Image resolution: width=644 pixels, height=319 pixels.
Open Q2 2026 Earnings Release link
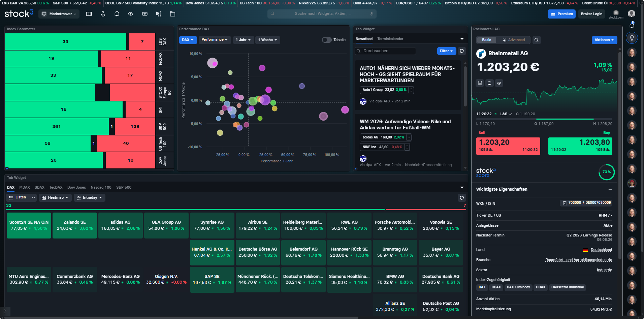(589, 235)
